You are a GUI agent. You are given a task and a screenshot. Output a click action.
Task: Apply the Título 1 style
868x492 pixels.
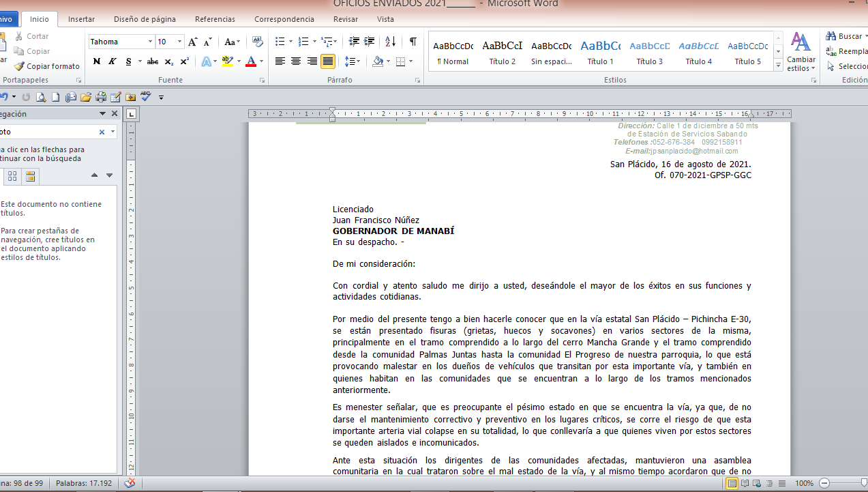[600, 53]
